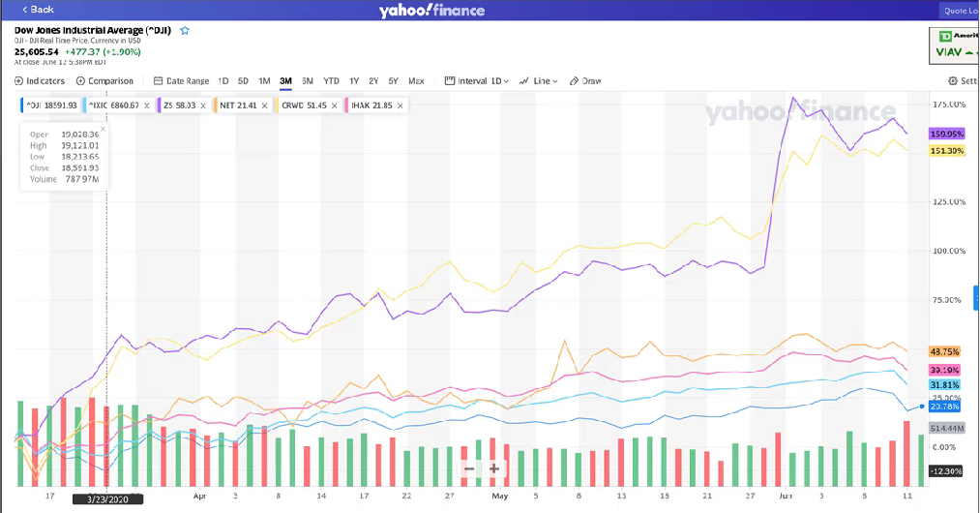This screenshot has width=980, height=513.
Task: Go Back to previous page
Action: pos(38,9)
